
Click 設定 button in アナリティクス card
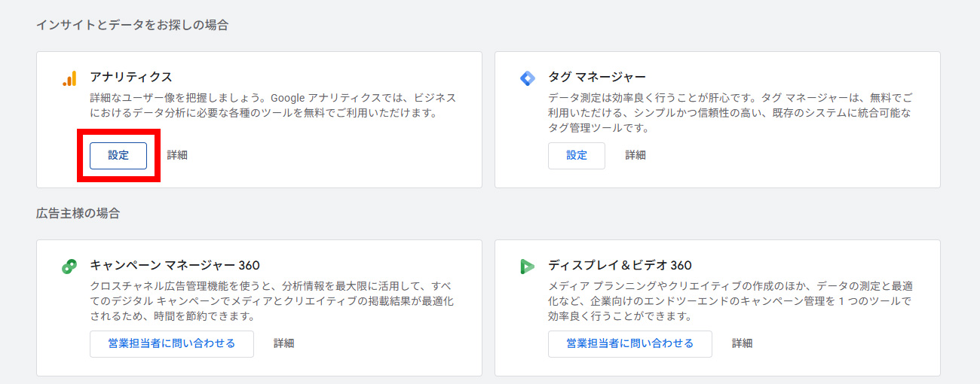click(118, 156)
